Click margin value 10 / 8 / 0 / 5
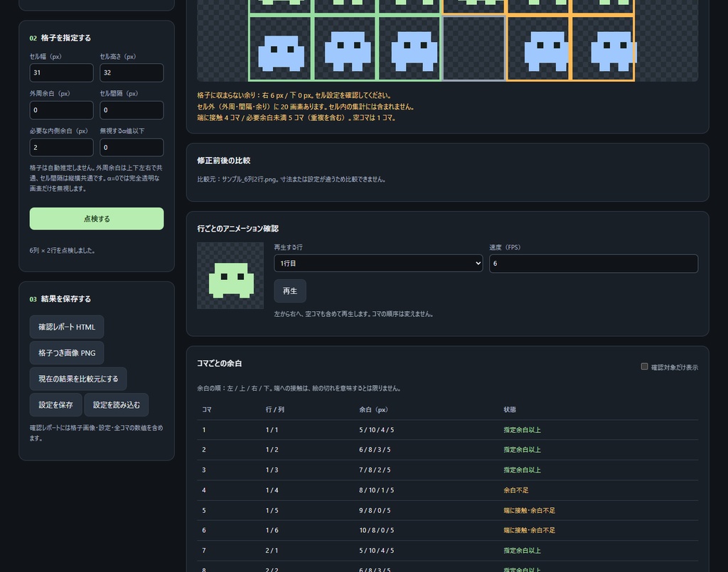This screenshot has width=728, height=572. (377, 530)
